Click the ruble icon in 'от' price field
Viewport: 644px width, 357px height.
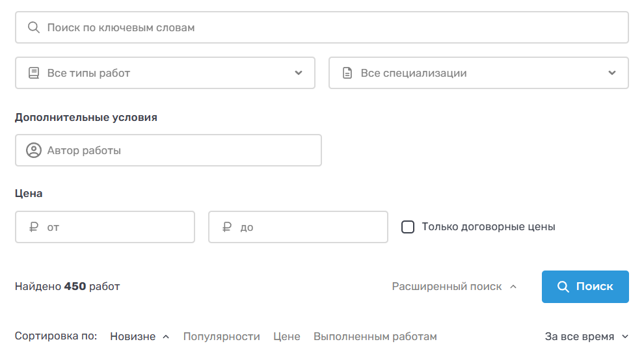pos(34,228)
